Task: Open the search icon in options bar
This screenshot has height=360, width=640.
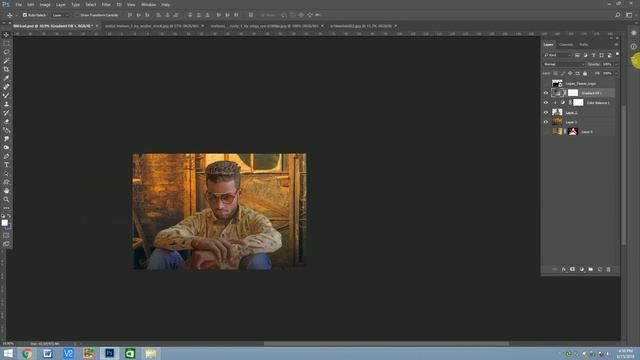Action: pyautogui.click(x=618, y=15)
